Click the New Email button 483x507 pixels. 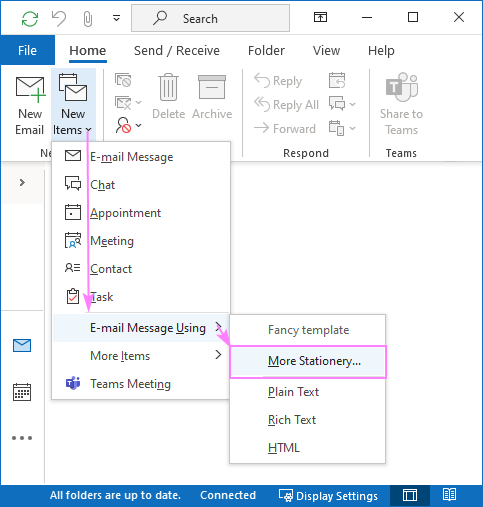point(30,106)
